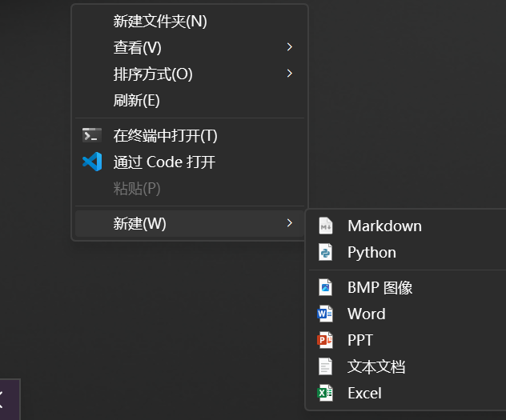Create a new Excel workbook
Viewport: 506px width, 420px height.
[x=408, y=393]
